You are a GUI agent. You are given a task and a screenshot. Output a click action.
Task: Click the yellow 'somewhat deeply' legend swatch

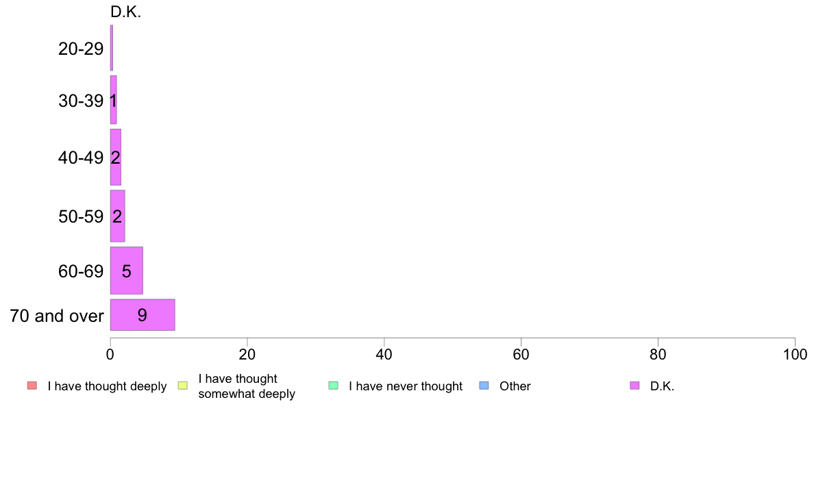tap(183, 386)
